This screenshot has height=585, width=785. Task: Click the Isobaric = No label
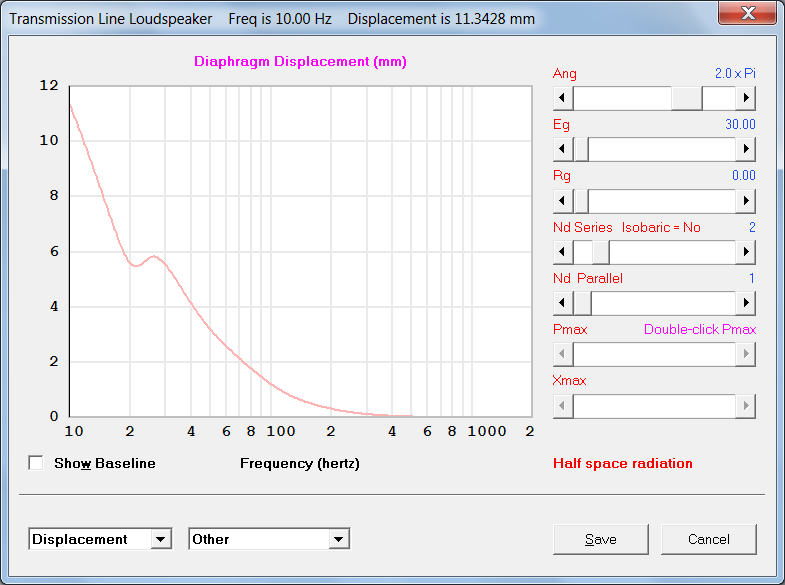coord(661,227)
